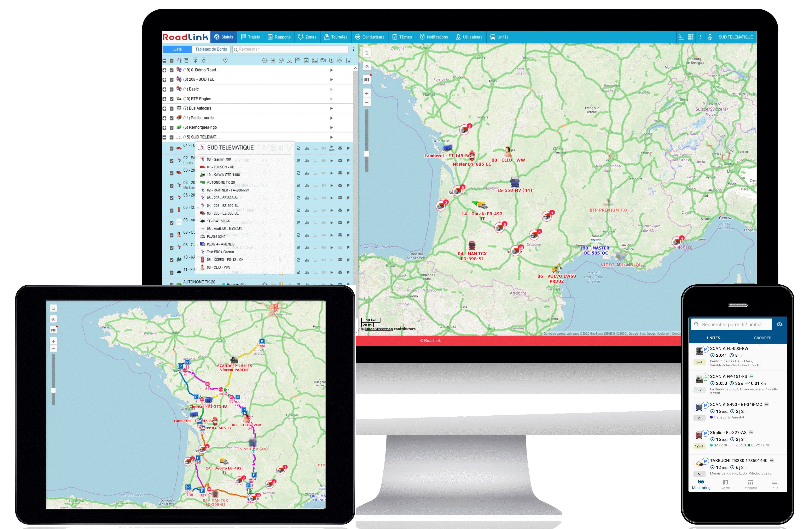Toggle the eye icon in phone header
The image size is (812, 529).
[779, 324]
